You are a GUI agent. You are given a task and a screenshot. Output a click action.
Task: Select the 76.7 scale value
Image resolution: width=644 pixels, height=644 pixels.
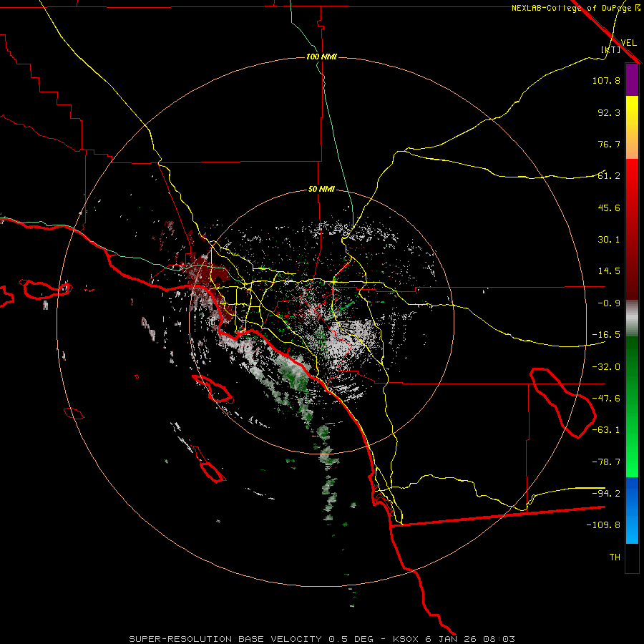609,144
